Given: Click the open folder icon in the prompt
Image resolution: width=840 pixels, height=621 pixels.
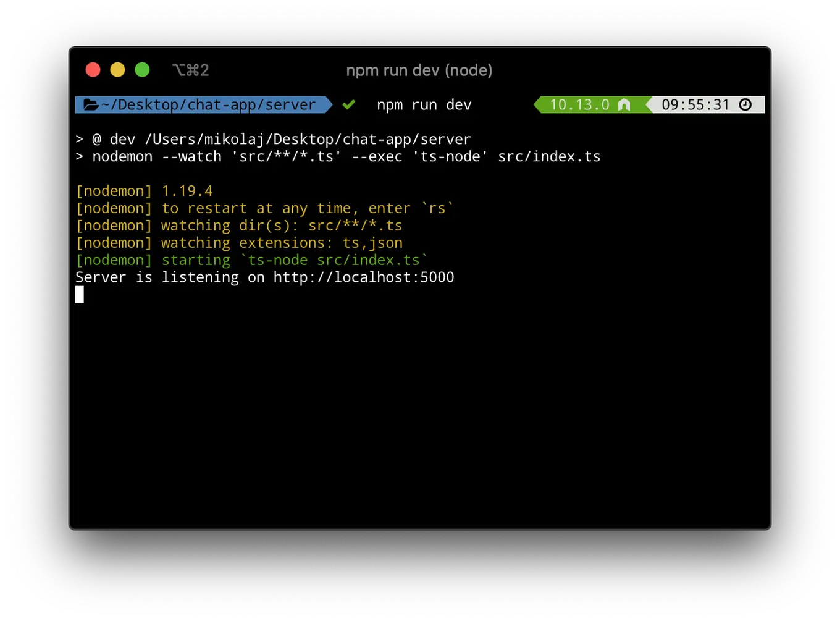Looking at the screenshot, I should coord(90,104).
